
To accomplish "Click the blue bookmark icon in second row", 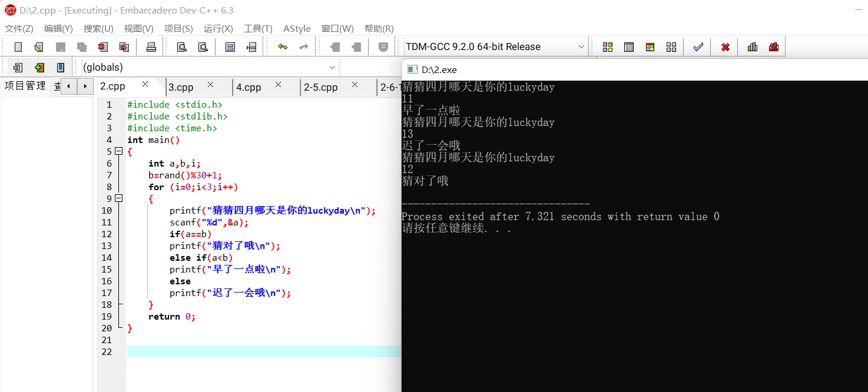I will click(60, 67).
